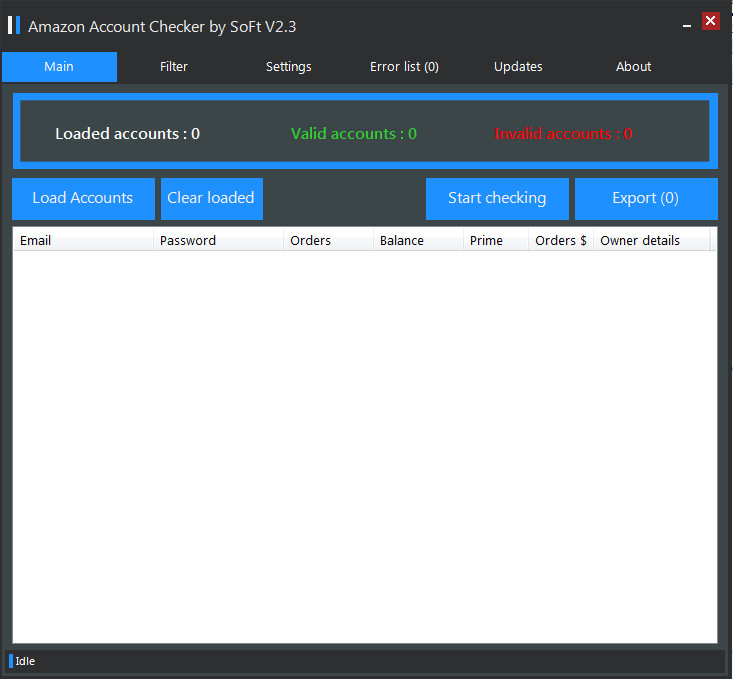
Task: Sort by the Orders $ column header
Action: (561, 240)
